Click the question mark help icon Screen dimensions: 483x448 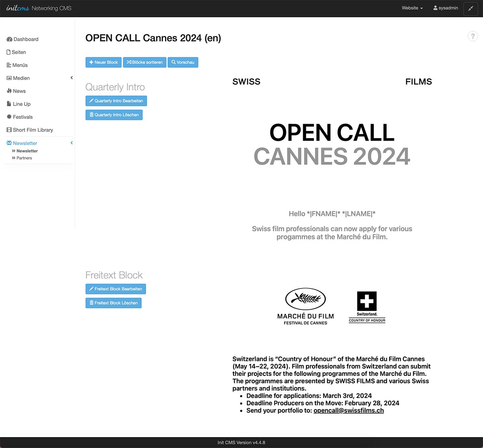[473, 36]
